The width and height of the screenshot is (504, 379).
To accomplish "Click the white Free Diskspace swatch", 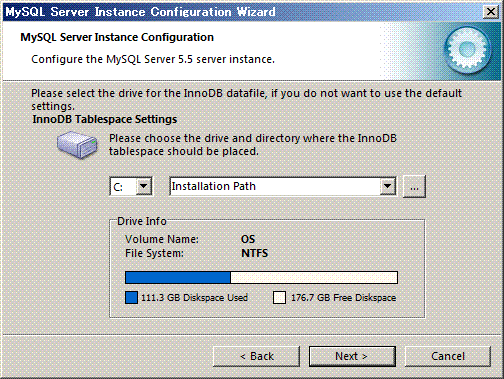I will click(x=279, y=298).
